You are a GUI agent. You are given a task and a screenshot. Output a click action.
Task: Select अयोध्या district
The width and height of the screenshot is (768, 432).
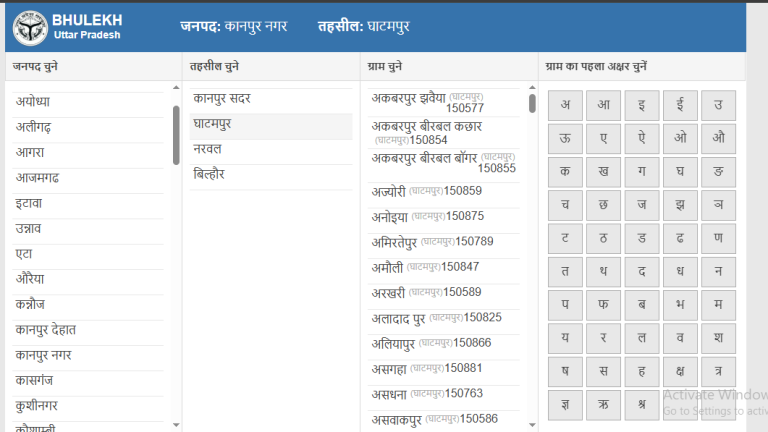click(x=33, y=102)
